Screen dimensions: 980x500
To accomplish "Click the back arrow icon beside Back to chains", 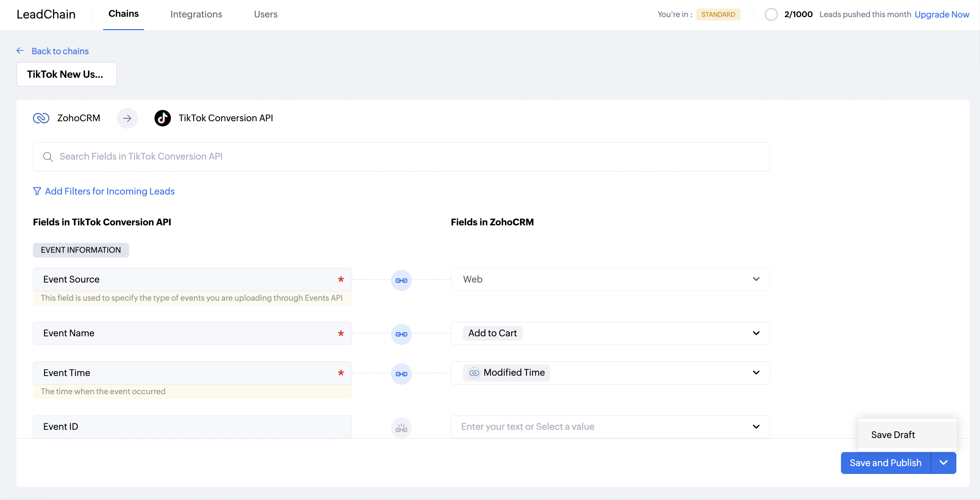I will [x=20, y=51].
